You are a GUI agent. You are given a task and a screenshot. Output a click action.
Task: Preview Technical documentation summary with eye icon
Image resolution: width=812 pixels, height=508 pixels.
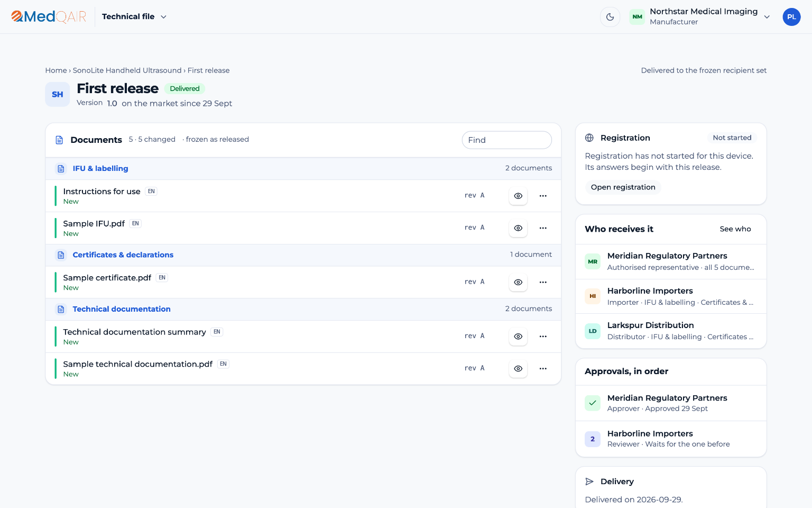click(x=518, y=336)
